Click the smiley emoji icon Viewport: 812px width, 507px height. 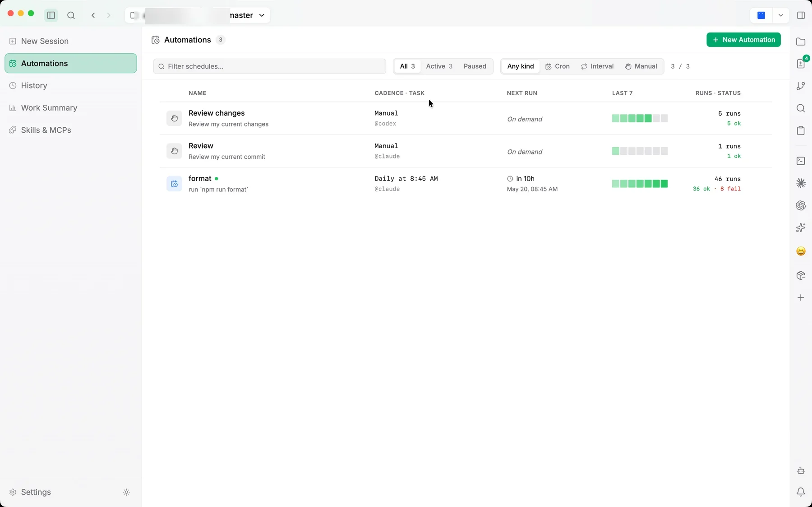point(801,251)
